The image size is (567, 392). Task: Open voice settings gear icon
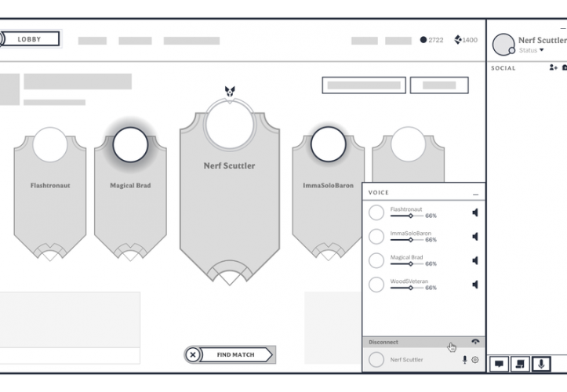[x=475, y=360]
